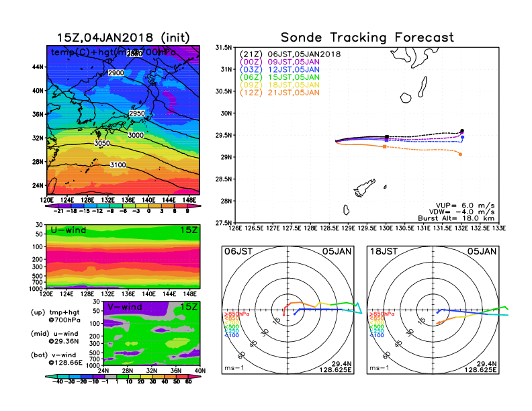
Task: Click the "40N" label below the V-wind panel
Action: point(200,371)
